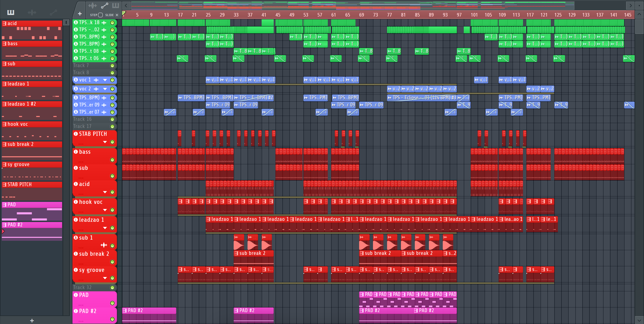Expand the hook voc track dropdown arrow
This screenshot has height=324, width=644.
pos(105,210)
